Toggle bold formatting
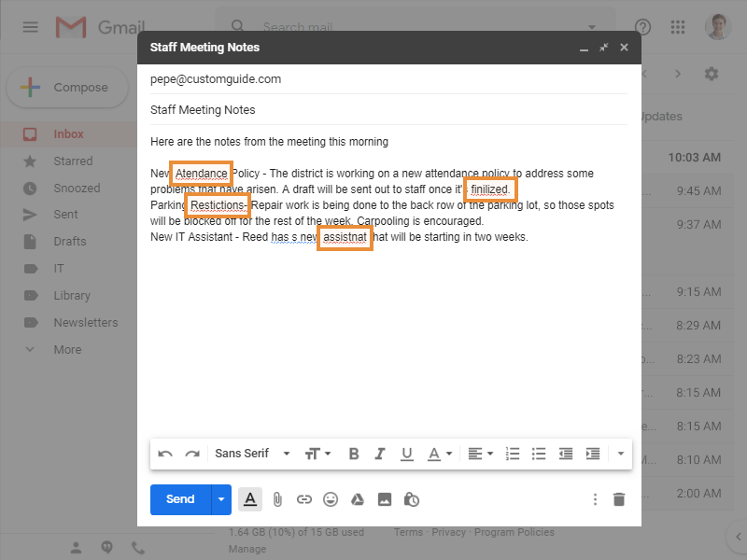The image size is (747, 560). 354,454
